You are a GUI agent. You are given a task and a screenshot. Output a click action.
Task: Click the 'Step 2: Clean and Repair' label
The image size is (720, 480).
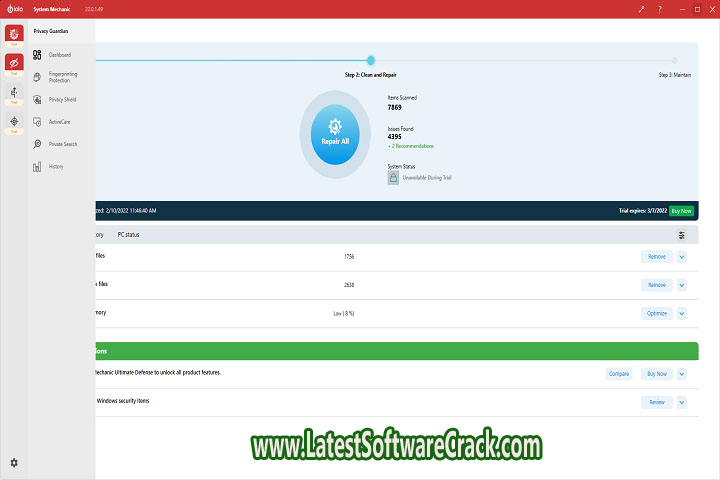[371, 75]
